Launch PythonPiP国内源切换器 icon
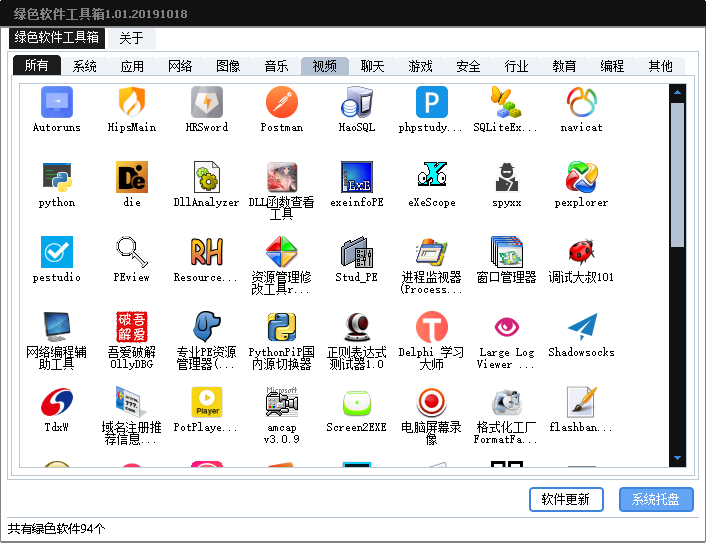Viewport: 706px width, 543px height. (282, 327)
